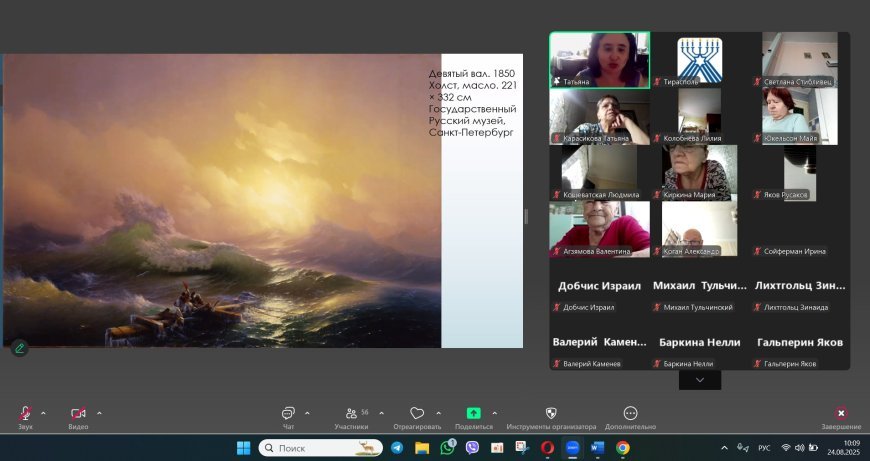Viewport: 870px width, 461px height.
Task: Click the Баркина Нелли participant tile
Action: click(700, 342)
